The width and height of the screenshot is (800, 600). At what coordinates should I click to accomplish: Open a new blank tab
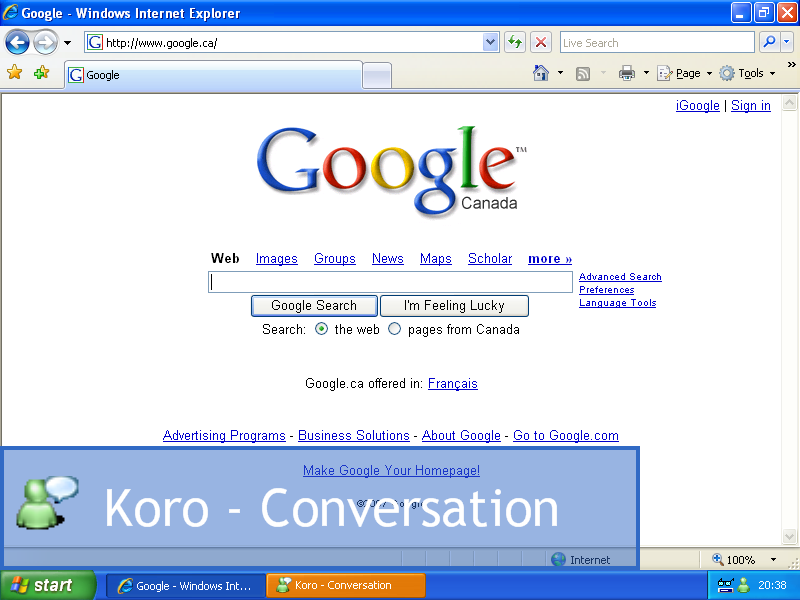coord(377,76)
